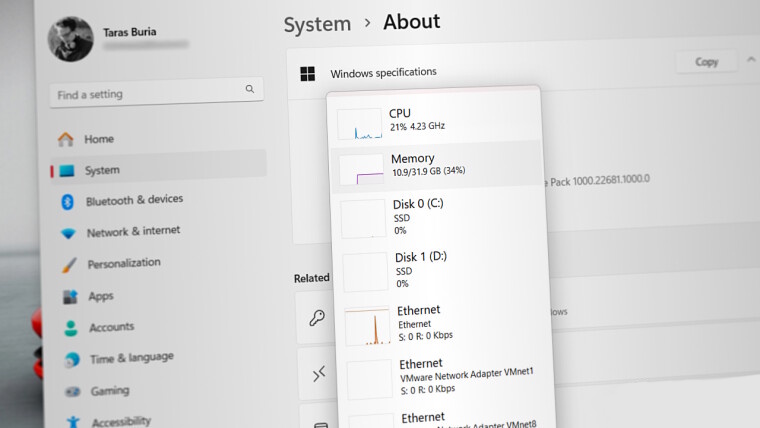The height and width of the screenshot is (428, 760).
Task: Click the Accounts person icon
Action: coord(71,327)
